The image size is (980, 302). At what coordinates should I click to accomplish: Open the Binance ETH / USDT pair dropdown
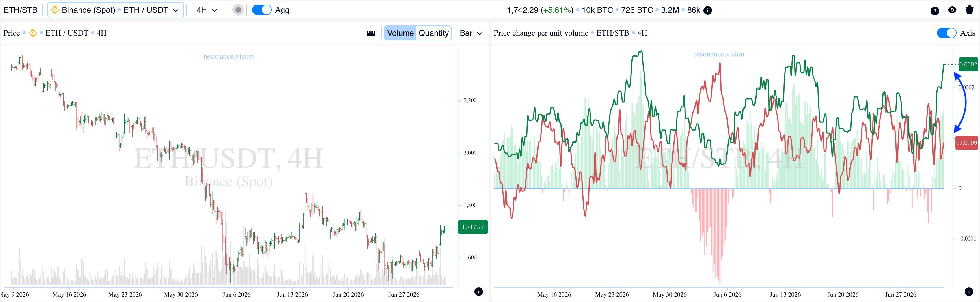(x=116, y=10)
